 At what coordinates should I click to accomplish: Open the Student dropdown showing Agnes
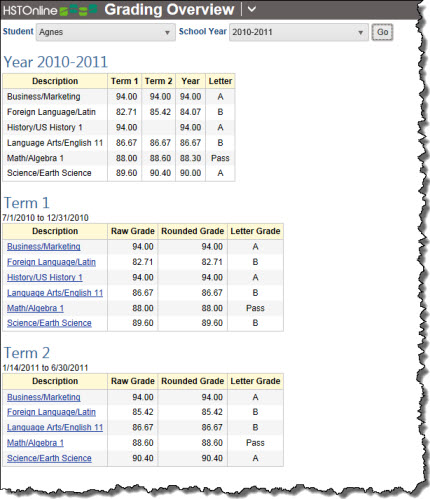(106, 32)
